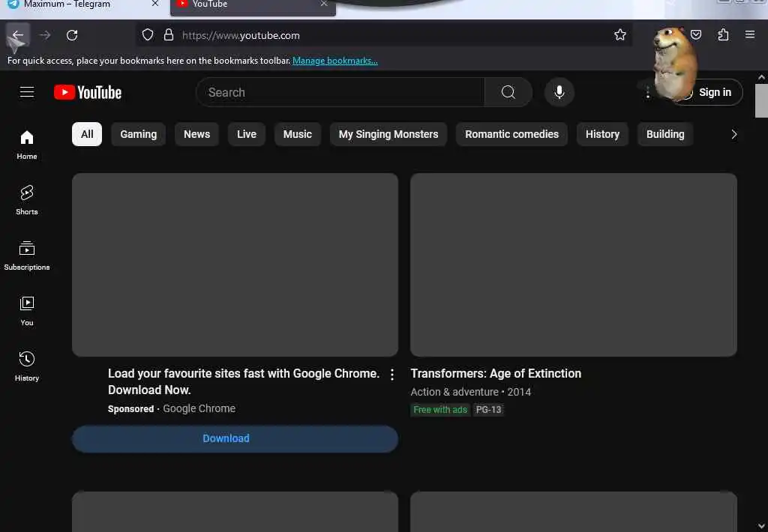Image resolution: width=768 pixels, height=532 pixels.
Task: Open Transformers: Age of Extinction title
Action: pyautogui.click(x=496, y=373)
